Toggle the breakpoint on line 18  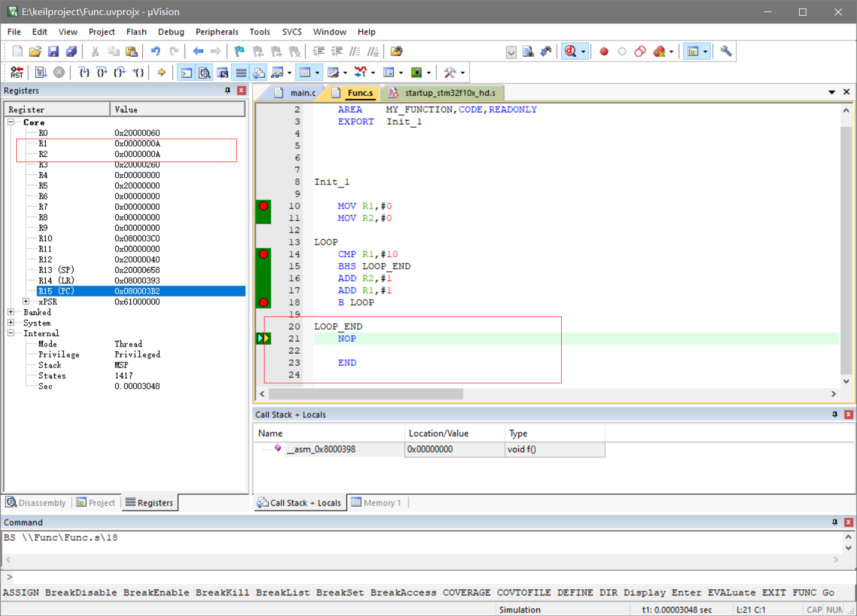pos(263,303)
